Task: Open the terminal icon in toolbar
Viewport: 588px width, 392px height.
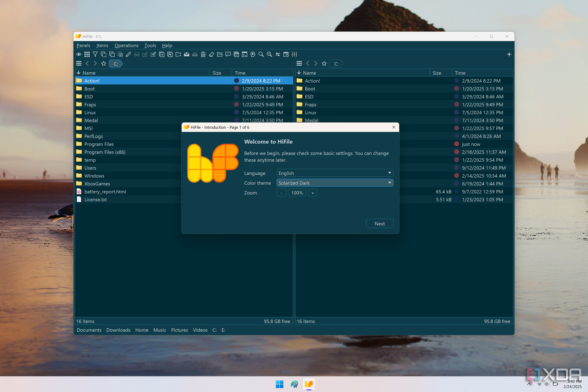Action: (244, 54)
